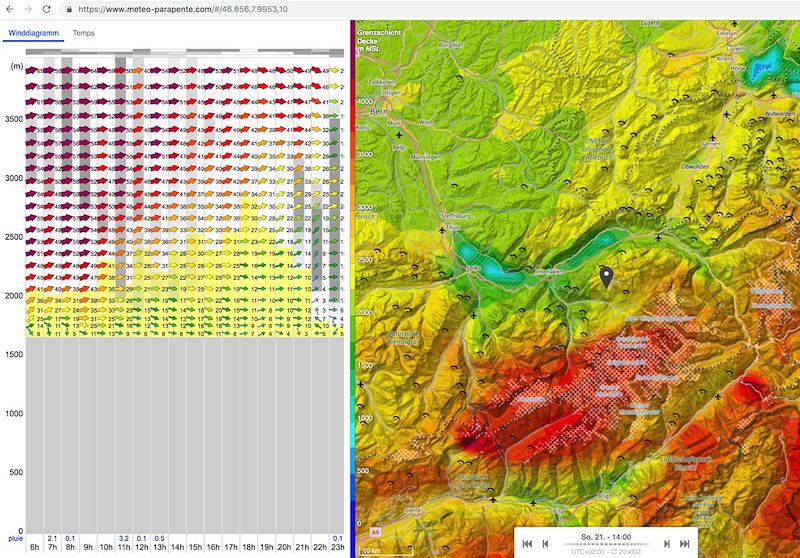Click the dark location pin marker on map
This screenshot has height=558, width=800.
[605, 277]
